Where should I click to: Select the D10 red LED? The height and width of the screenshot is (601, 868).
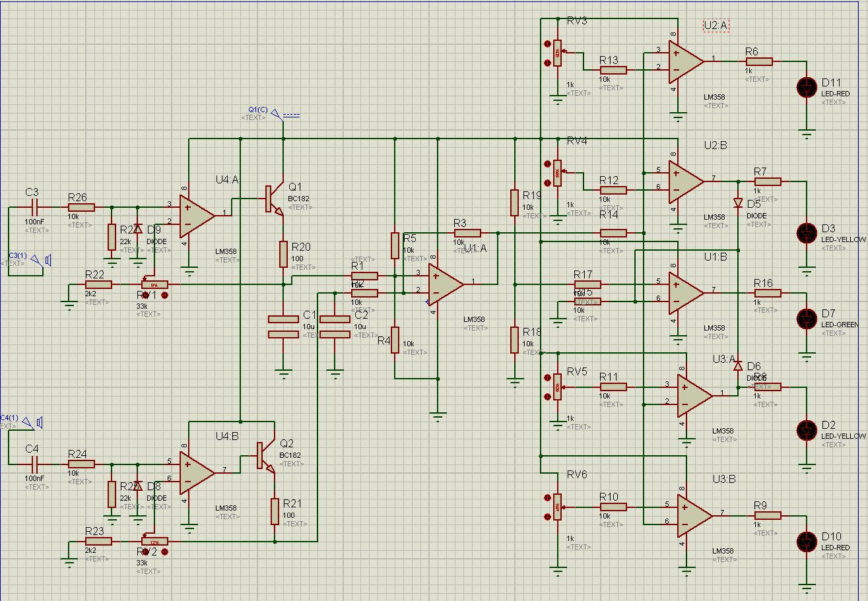807,542
